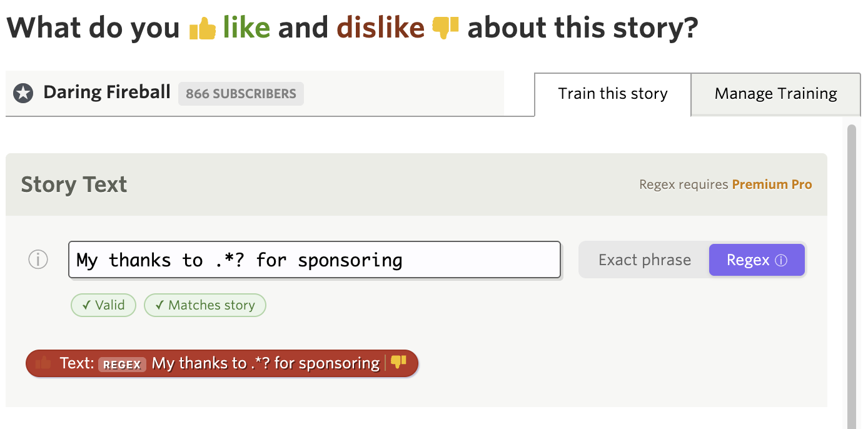Open the Premium Pro upgrade link
Viewport: 868px width, 429px height.
[x=772, y=184]
